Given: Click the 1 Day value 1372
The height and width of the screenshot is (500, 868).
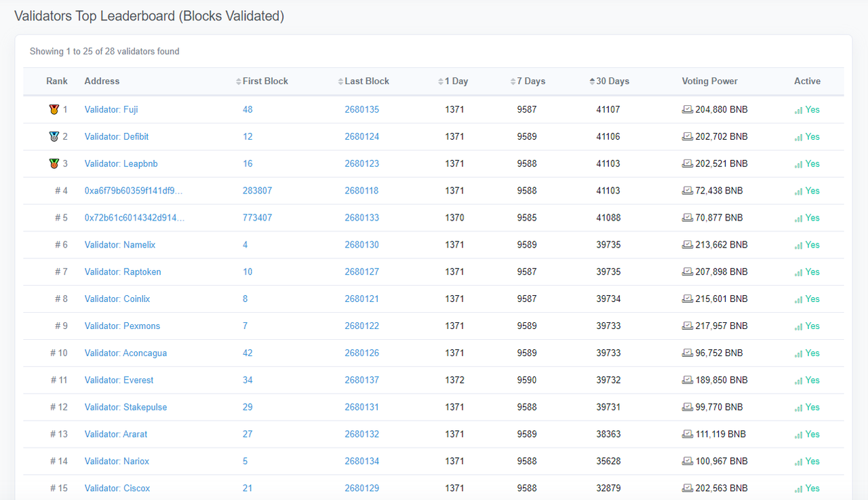Looking at the screenshot, I should (x=455, y=380).
